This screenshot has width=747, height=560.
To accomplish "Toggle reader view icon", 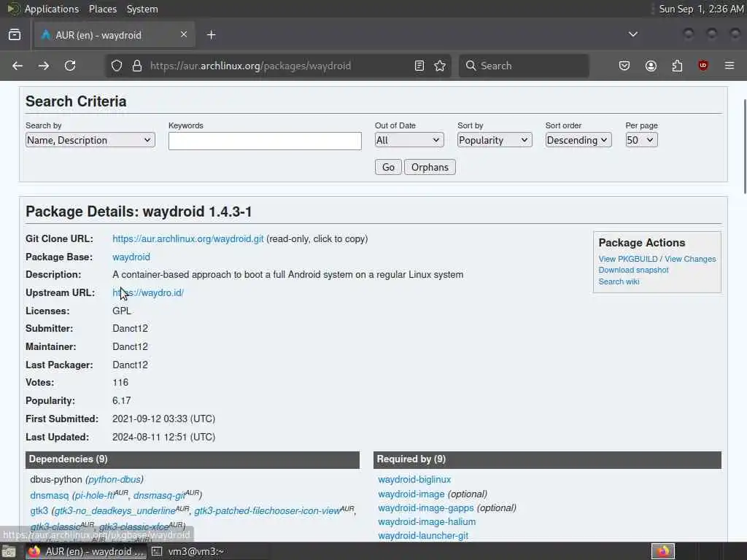I will (419, 66).
